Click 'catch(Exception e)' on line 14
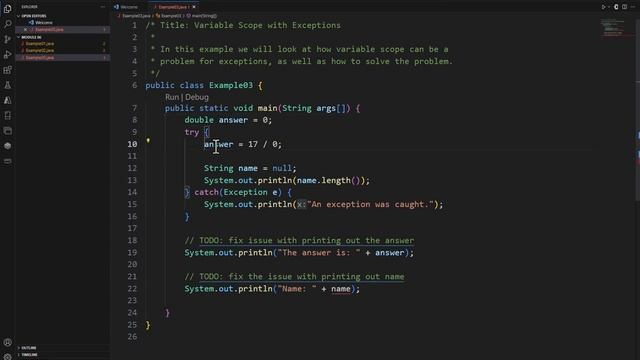640x360 pixels. 238,192
